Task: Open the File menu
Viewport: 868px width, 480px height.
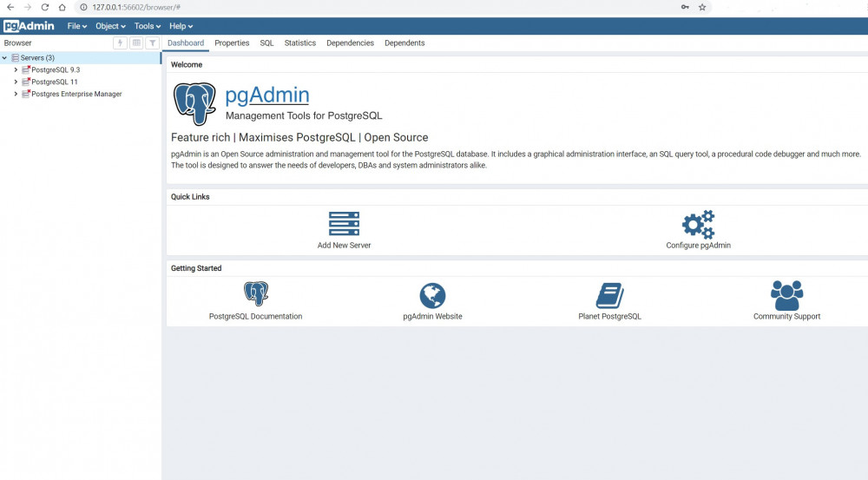Action: click(77, 26)
